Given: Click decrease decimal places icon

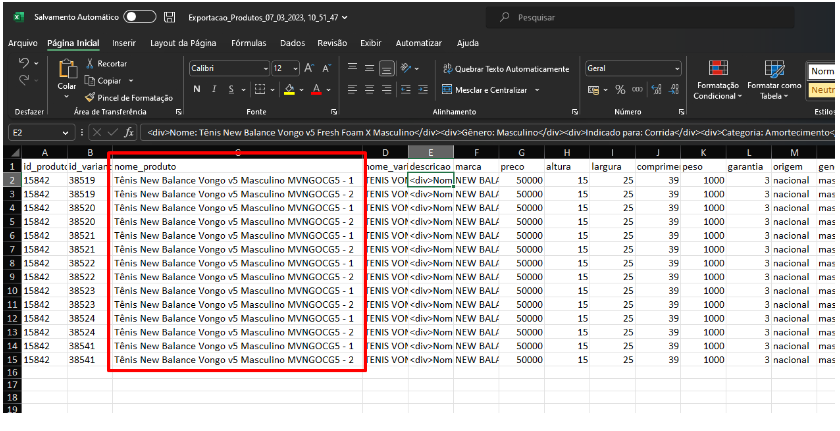Looking at the screenshot, I should (673, 90).
